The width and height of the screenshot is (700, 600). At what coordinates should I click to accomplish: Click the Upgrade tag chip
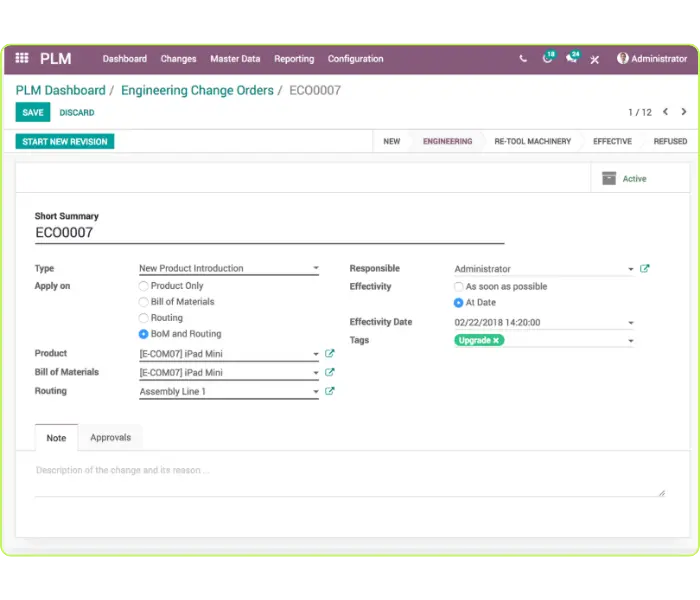coord(479,340)
